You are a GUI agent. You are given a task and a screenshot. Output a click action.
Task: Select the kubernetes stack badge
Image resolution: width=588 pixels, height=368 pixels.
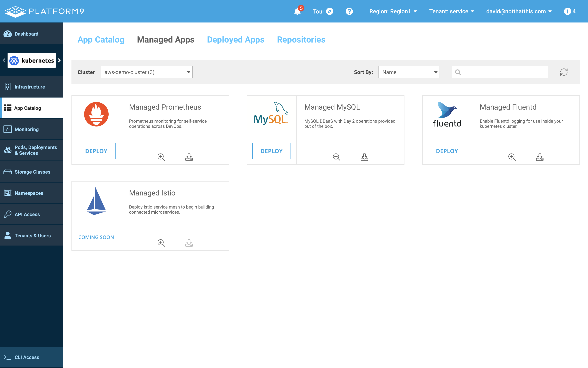click(32, 60)
